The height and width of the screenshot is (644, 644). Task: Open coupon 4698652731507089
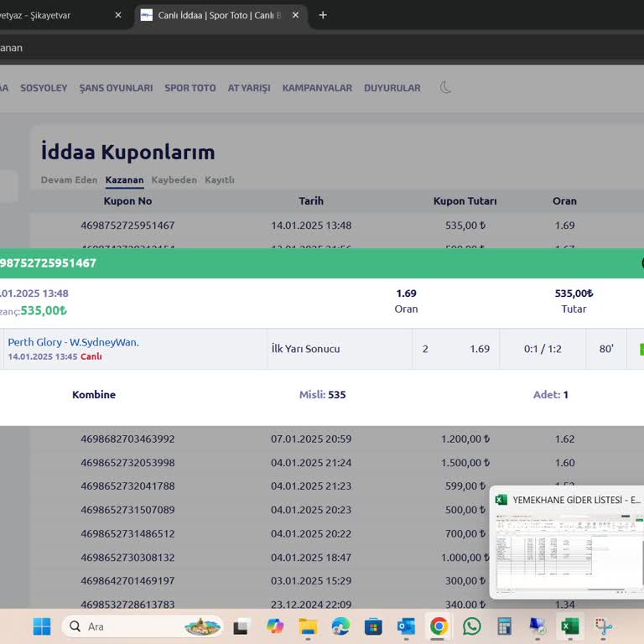(x=127, y=510)
